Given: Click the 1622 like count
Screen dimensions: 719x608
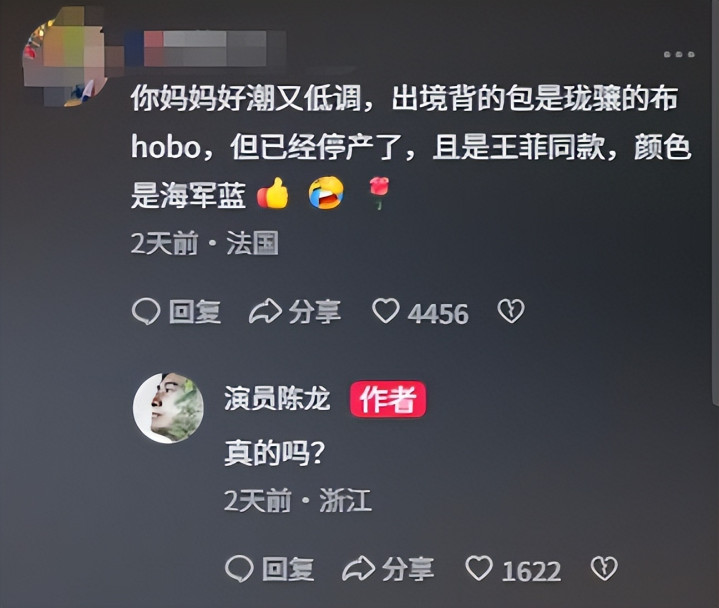Looking at the screenshot, I should click(531, 571).
